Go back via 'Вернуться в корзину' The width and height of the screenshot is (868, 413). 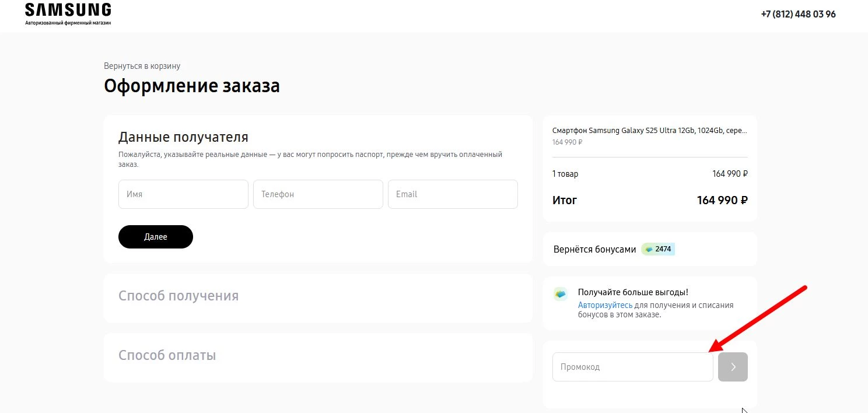click(x=142, y=66)
